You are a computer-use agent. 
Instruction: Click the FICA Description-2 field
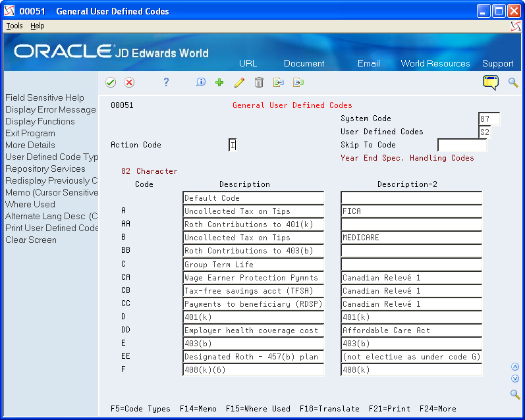[x=412, y=211]
